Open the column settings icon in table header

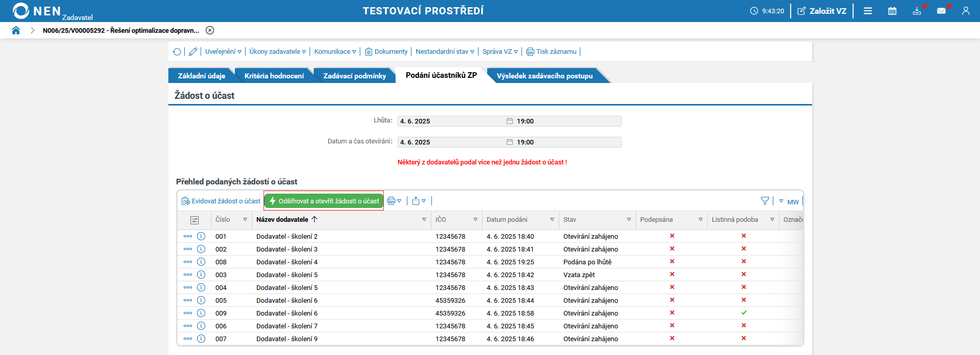pyautogui.click(x=194, y=220)
